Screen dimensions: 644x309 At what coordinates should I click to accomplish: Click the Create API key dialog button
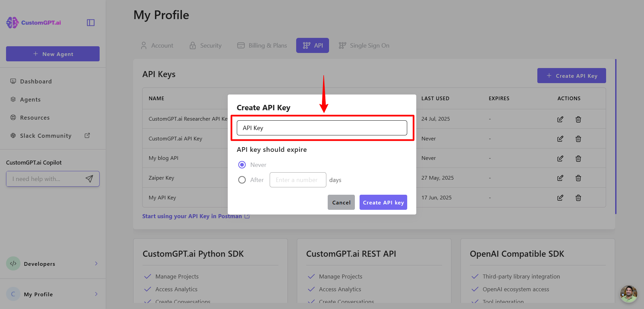[383, 202]
